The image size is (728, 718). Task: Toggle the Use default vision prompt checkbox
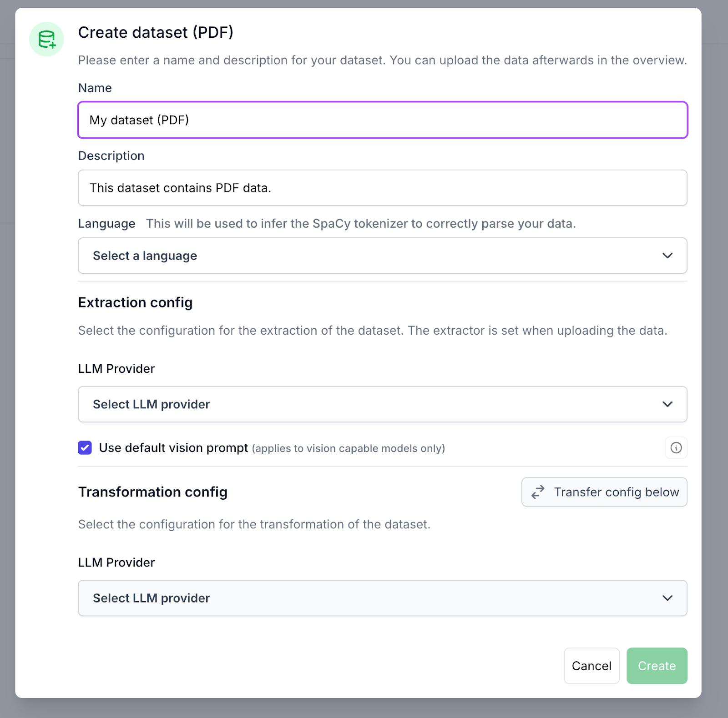point(85,448)
